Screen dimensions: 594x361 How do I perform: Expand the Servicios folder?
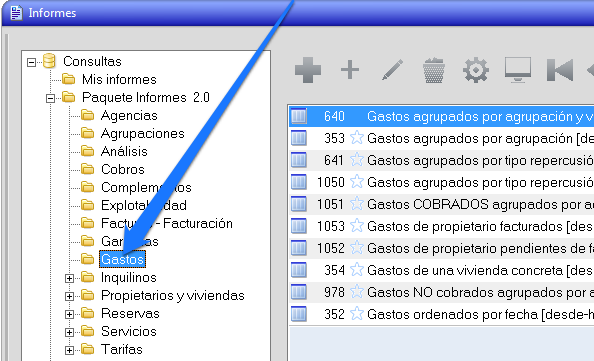(x=69, y=332)
